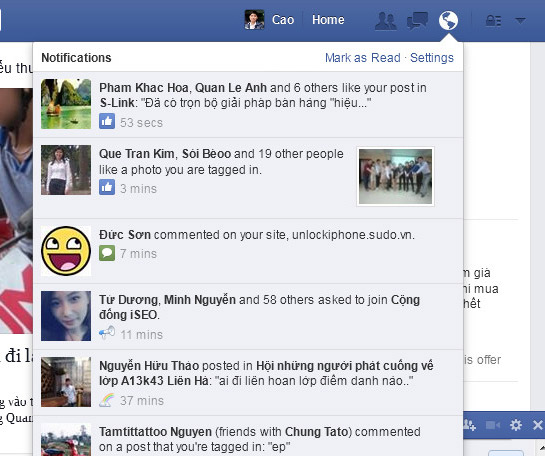The image size is (545, 456).
Task: Open the tagged group photo thumbnail
Action: 396,177
